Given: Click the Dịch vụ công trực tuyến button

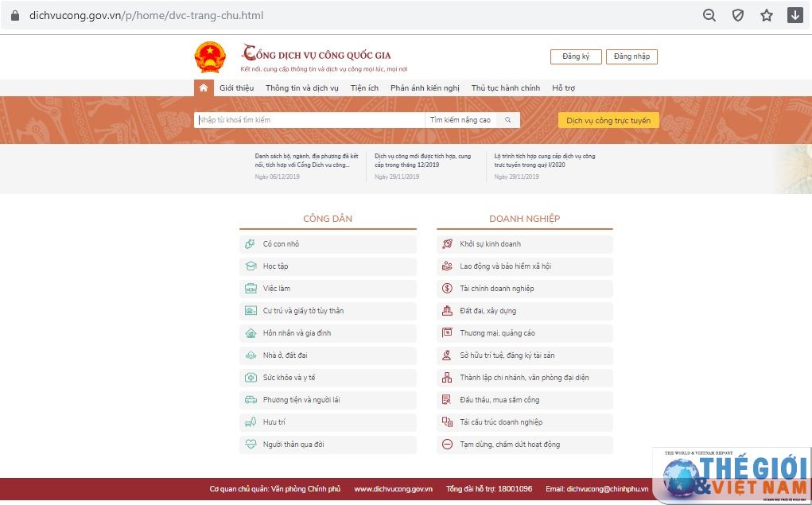Looking at the screenshot, I should [608, 121].
